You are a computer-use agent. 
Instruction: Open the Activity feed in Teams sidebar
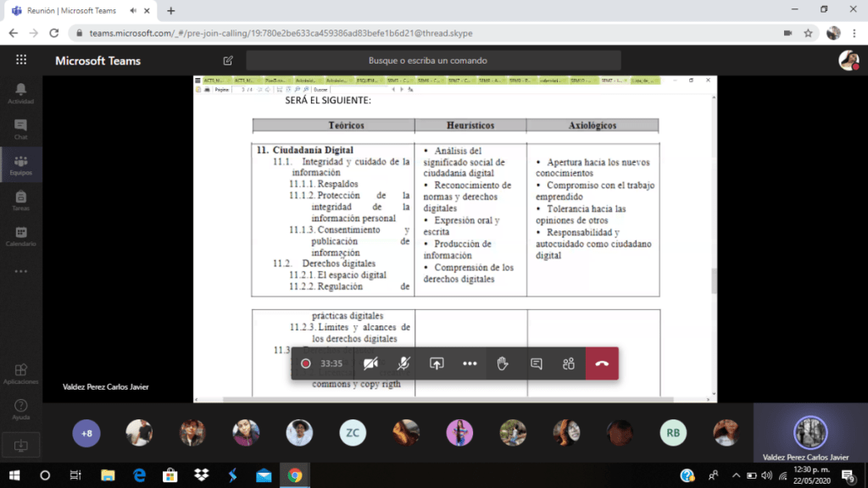pyautogui.click(x=21, y=93)
